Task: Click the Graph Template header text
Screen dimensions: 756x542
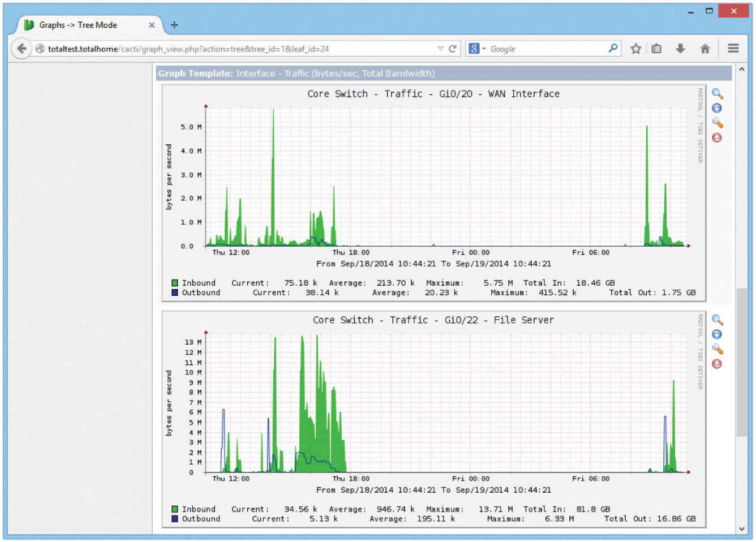Action: 297,73
